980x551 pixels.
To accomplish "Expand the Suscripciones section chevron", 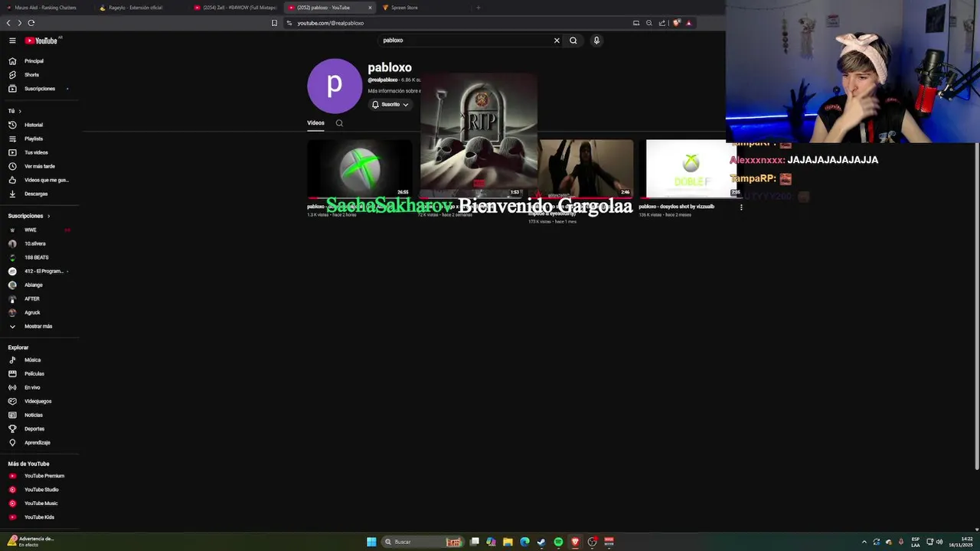I will 48,216.
